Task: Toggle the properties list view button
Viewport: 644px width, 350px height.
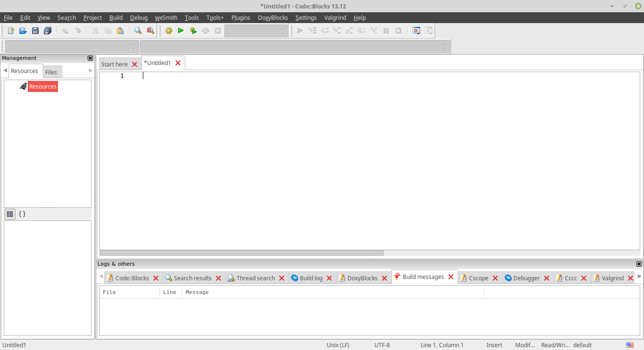Action: point(10,214)
